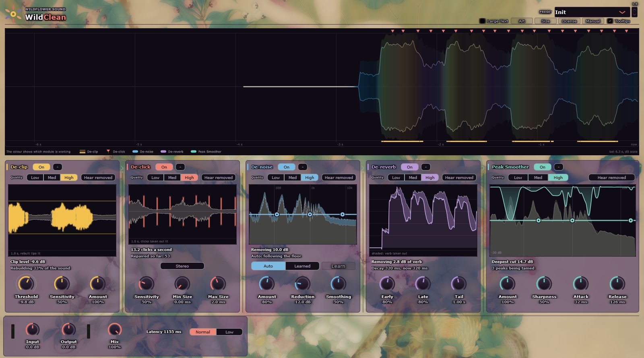Turn off the Peak Smoother module
This screenshot has width=644, height=358.
(x=543, y=167)
